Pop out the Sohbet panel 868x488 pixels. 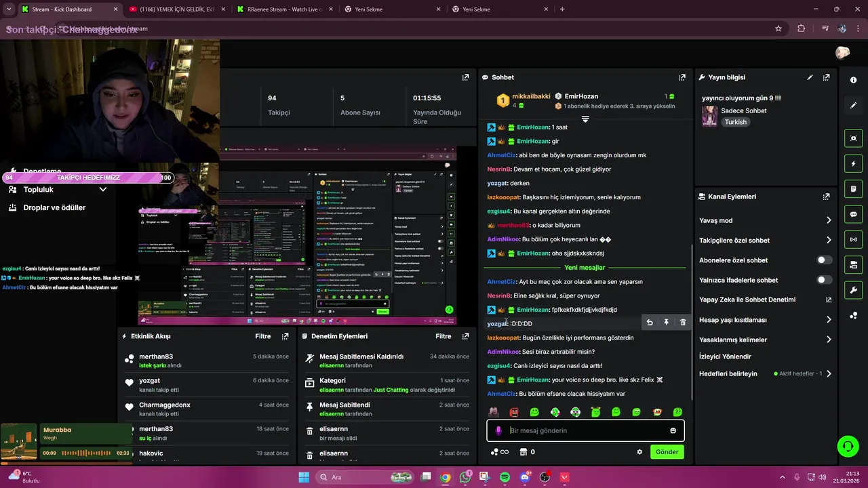point(682,77)
